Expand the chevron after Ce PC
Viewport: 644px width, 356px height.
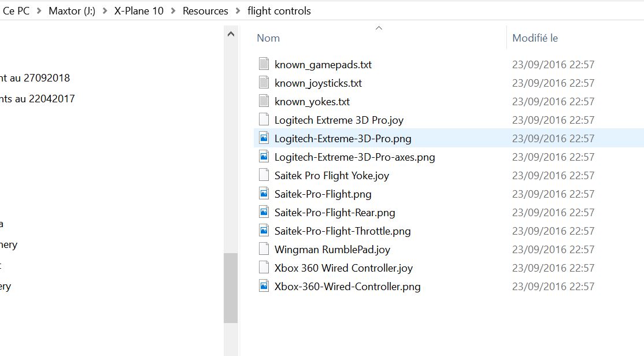coord(39,11)
